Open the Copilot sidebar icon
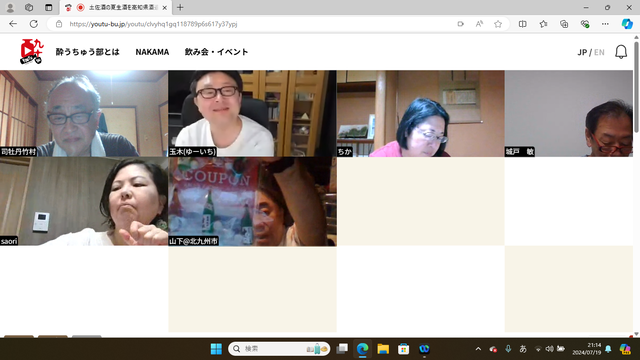Screen dimensions: 640x360 pyautogui.click(x=627, y=24)
